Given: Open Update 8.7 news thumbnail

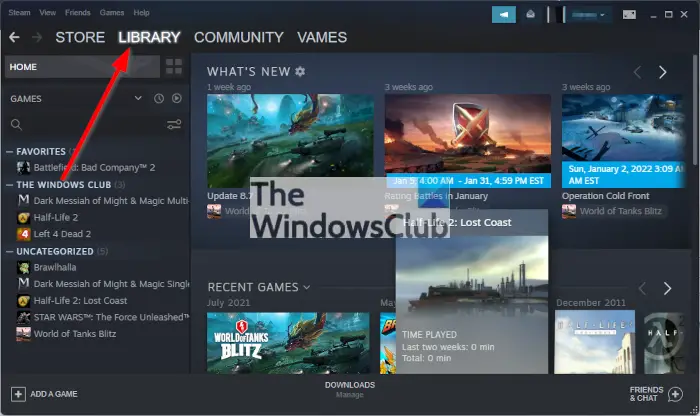Looking at the screenshot, I should pos(290,141).
